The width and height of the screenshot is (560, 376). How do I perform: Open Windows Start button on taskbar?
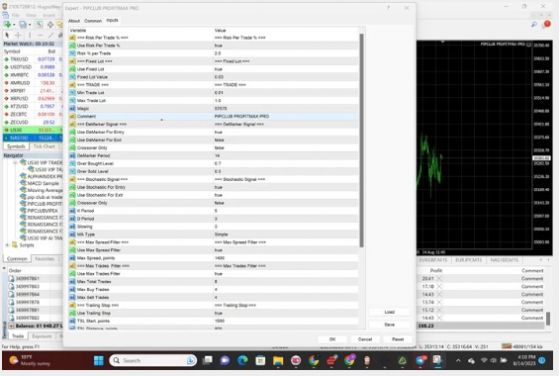click(99, 360)
